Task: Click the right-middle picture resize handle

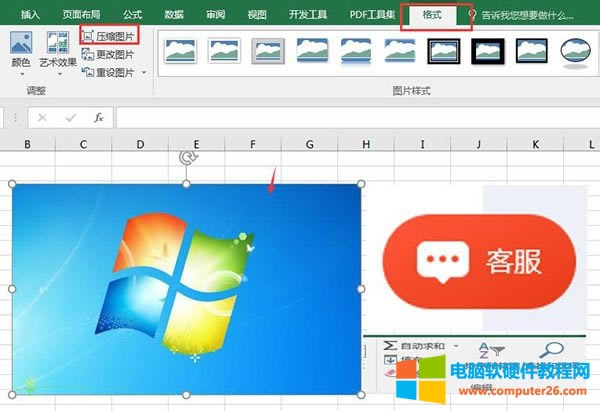Action: pyautogui.click(x=361, y=289)
